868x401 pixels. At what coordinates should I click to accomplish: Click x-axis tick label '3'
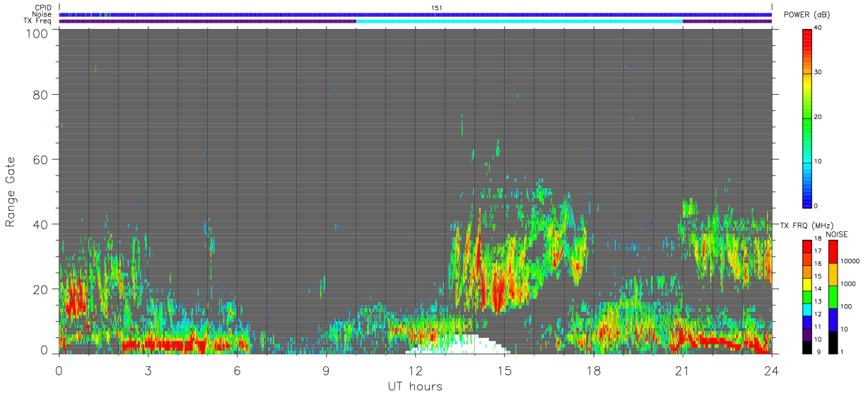pos(148,371)
